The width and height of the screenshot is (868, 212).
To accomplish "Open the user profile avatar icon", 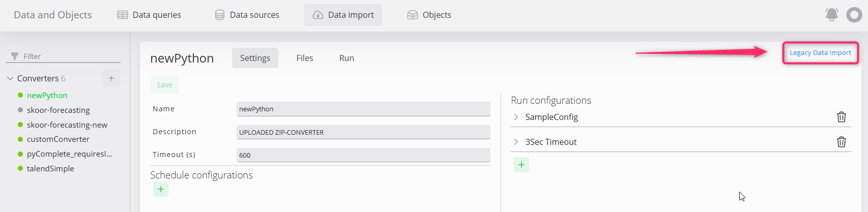I will pos(854,15).
